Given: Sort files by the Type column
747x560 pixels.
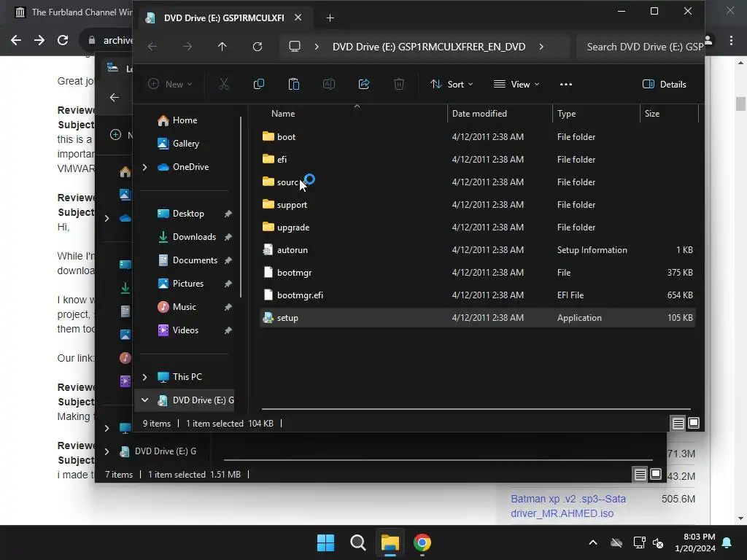Looking at the screenshot, I should [566, 114].
